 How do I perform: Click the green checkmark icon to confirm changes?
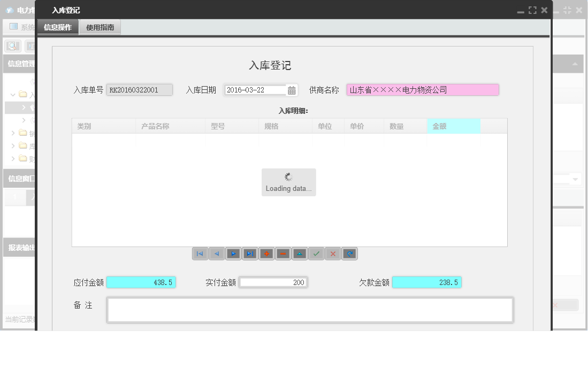tap(316, 253)
